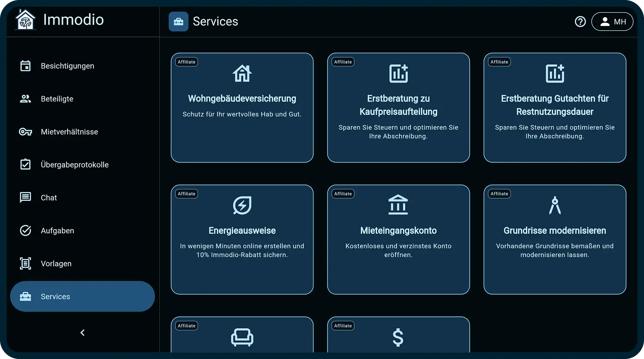
Task: Click the Services briefcase sidebar icon
Action: [x=25, y=297]
